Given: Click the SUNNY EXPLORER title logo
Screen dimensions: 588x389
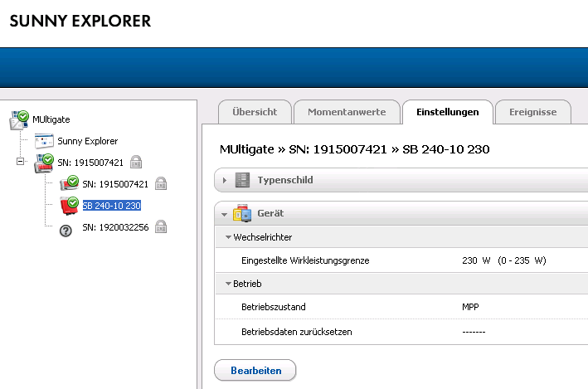Looking at the screenshot, I should 80,21.
